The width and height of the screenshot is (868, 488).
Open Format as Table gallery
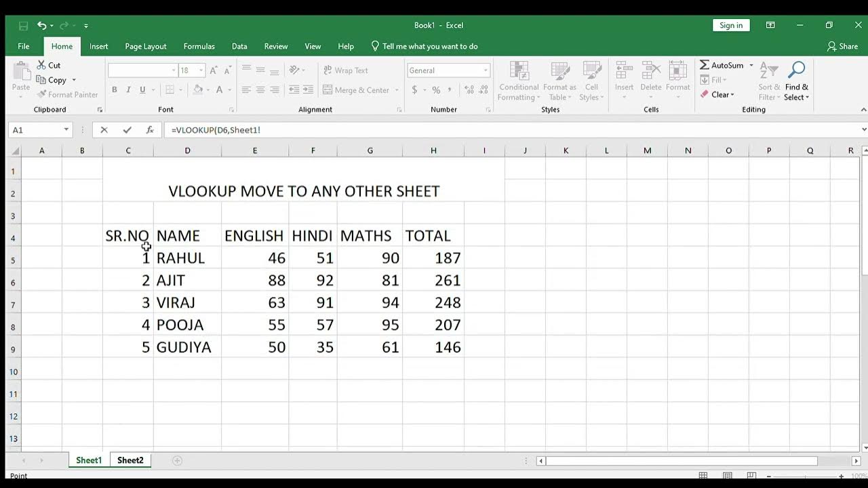point(559,81)
